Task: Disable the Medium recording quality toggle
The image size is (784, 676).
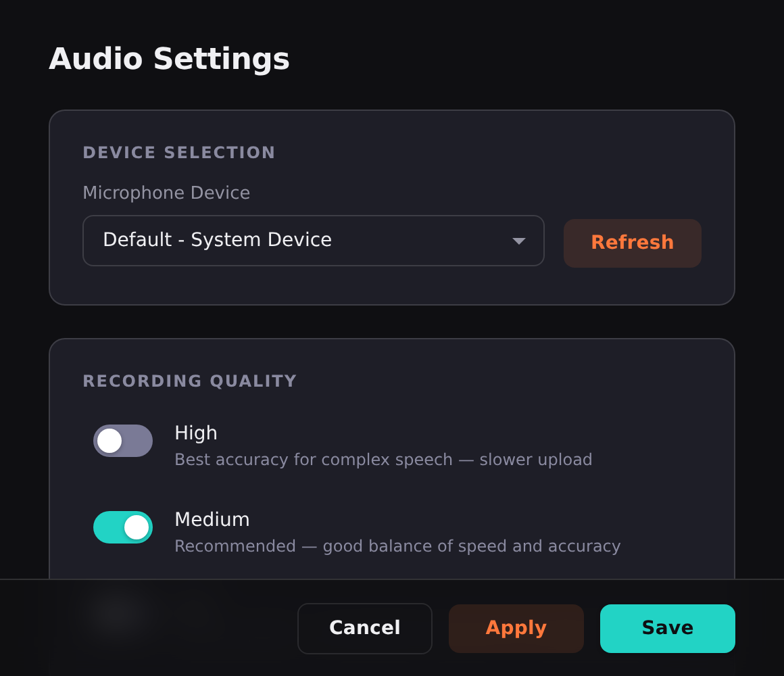Action: (123, 527)
